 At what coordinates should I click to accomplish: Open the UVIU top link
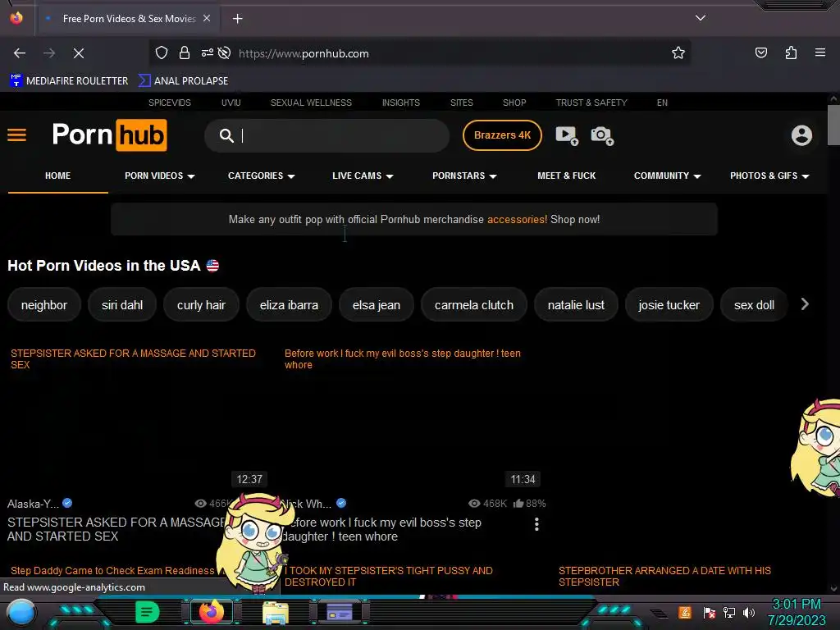tap(231, 103)
